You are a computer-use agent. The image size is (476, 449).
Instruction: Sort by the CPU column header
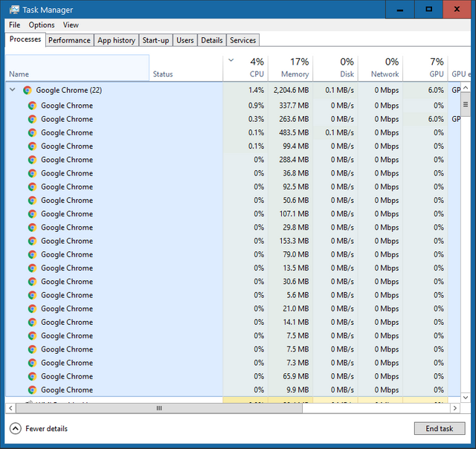tap(245, 68)
